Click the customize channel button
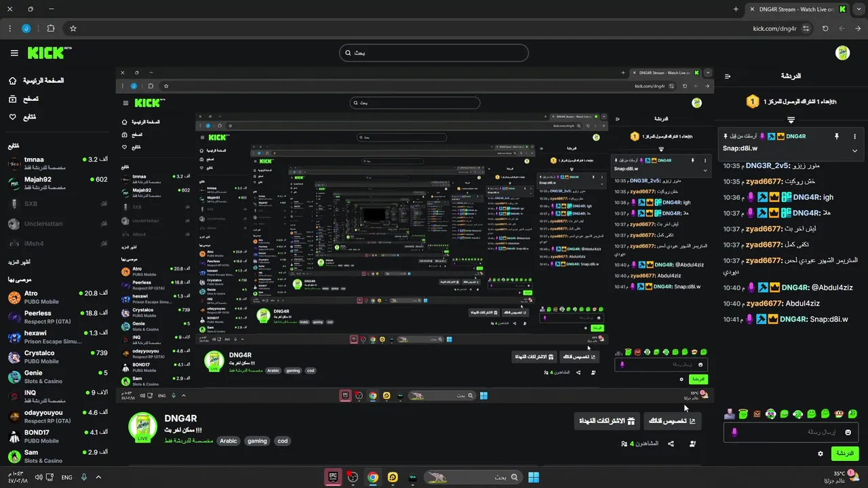The height and width of the screenshot is (488, 868). [x=671, y=421]
